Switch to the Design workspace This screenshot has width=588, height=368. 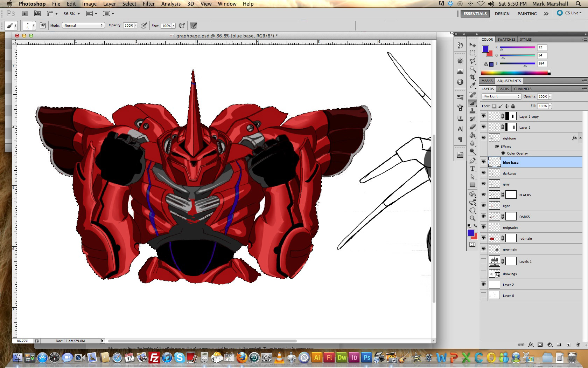point(502,14)
